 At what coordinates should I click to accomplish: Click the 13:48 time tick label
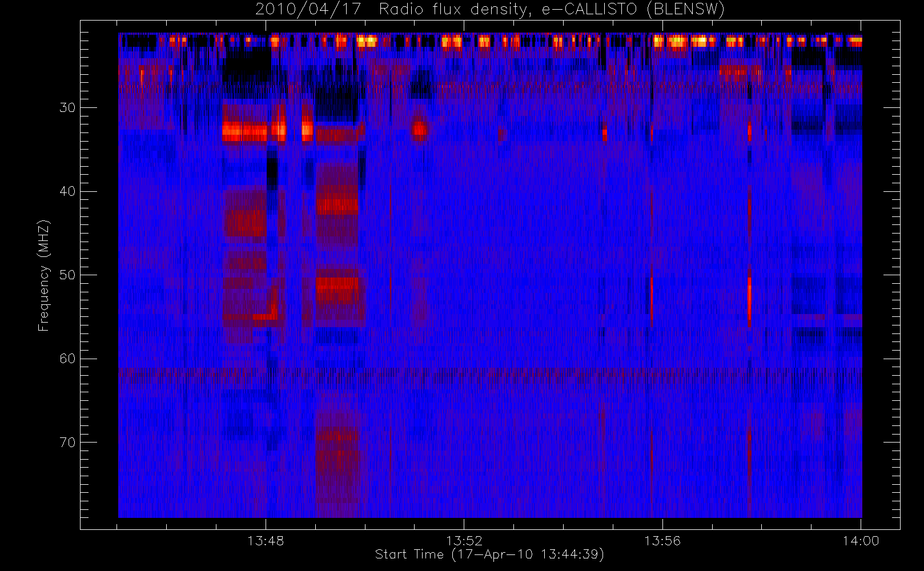266,541
